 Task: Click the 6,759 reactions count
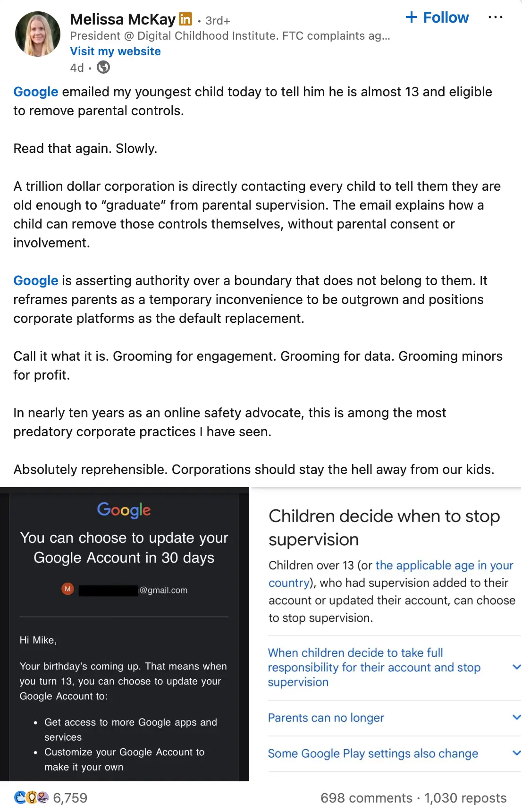coord(70,798)
